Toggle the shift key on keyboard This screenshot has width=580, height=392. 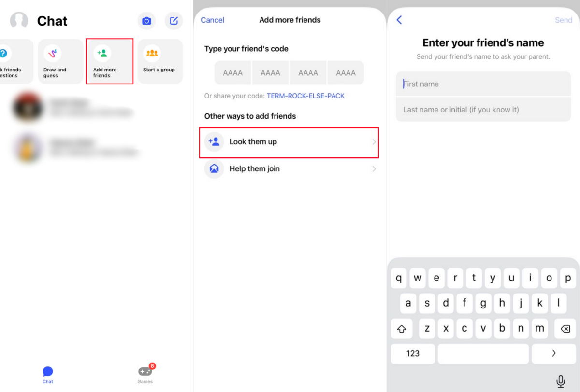402,329
